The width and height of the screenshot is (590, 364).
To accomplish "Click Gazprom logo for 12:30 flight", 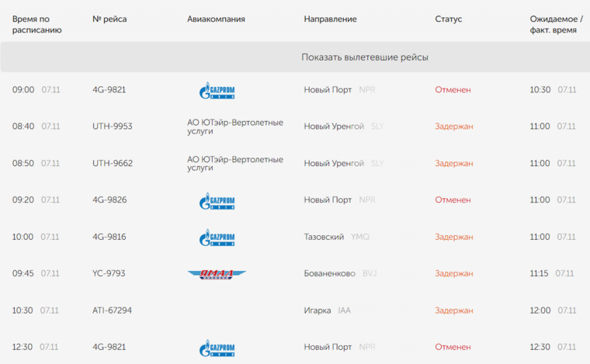I will click(217, 348).
